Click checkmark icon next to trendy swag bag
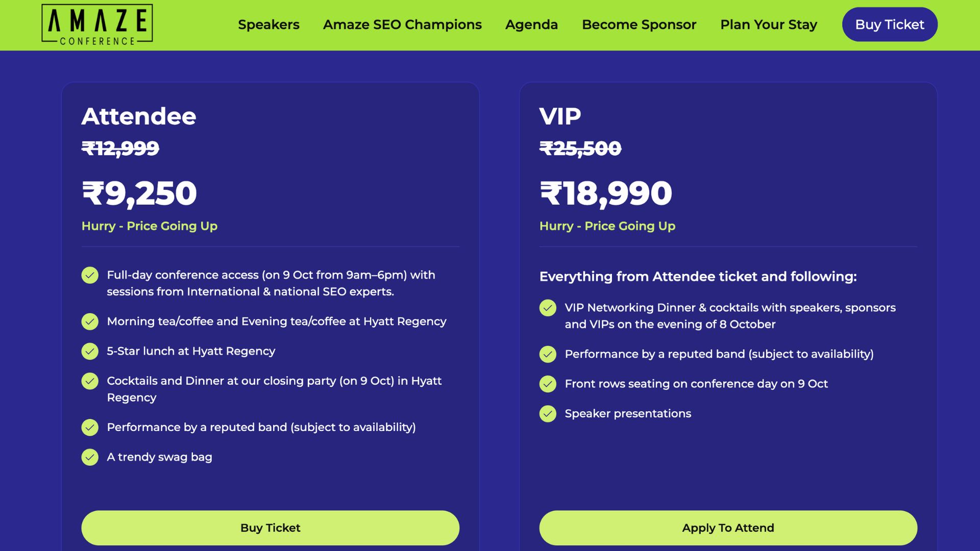The height and width of the screenshot is (551, 980). (x=90, y=457)
